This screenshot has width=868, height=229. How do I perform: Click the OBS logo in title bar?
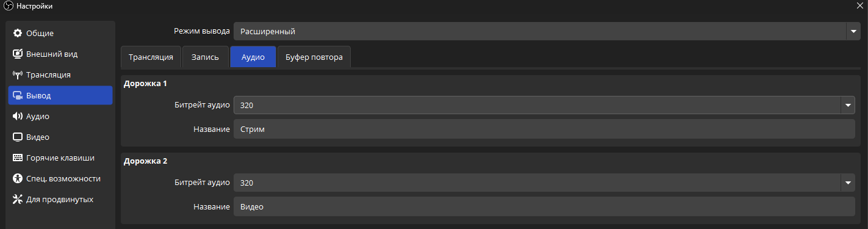pyautogui.click(x=9, y=5)
